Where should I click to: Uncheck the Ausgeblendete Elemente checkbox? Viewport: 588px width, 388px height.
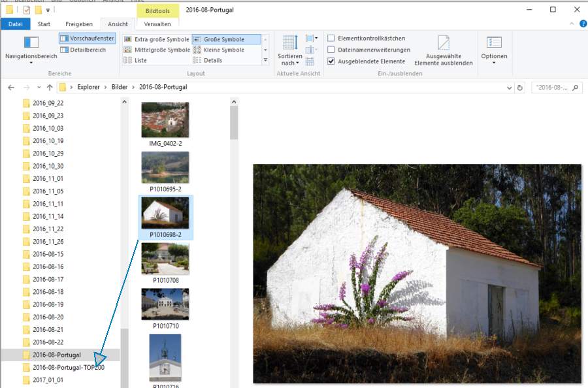tap(331, 61)
